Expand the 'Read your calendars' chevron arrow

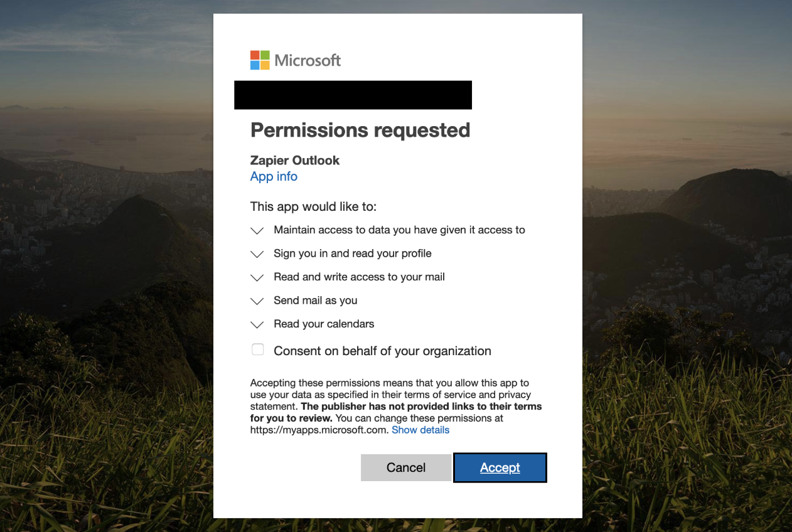pos(257,324)
